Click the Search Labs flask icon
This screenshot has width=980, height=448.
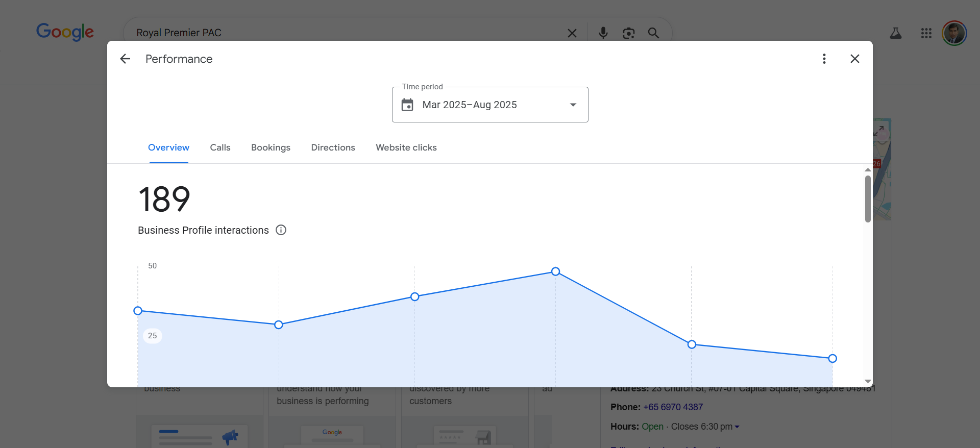pos(895,33)
